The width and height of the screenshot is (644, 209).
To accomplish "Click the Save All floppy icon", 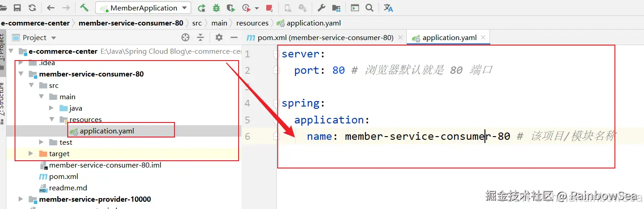I will pos(17,8).
